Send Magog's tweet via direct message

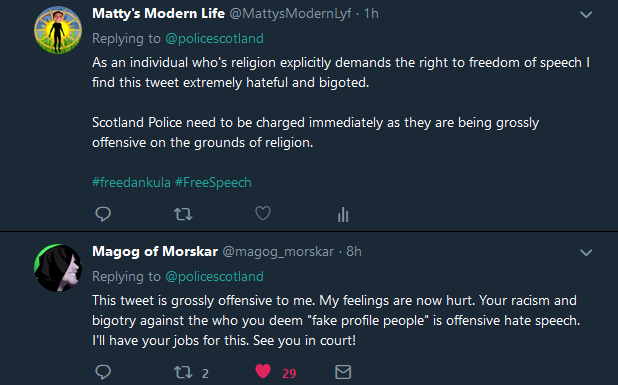(x=343, y=372)
